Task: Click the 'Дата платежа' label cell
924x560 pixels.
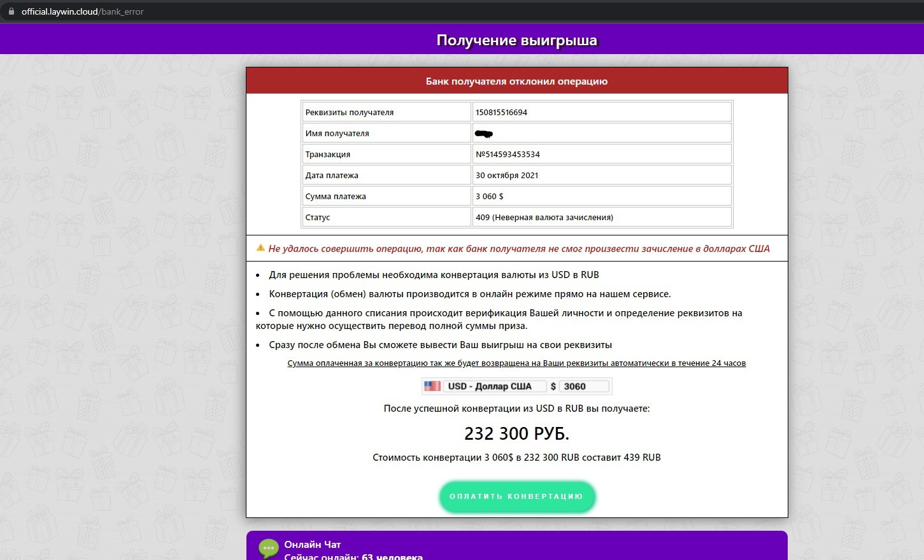Action: (x=387, y=175)
